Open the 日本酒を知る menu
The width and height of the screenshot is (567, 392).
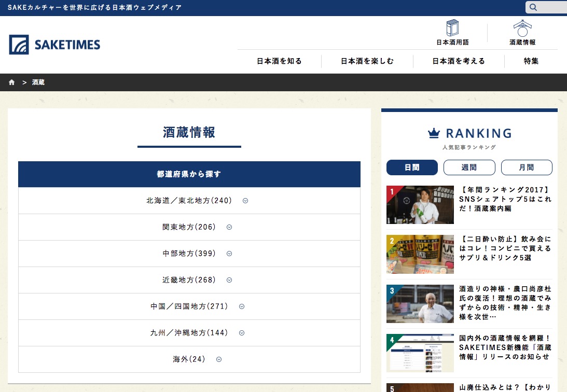[x=279, y=61]
